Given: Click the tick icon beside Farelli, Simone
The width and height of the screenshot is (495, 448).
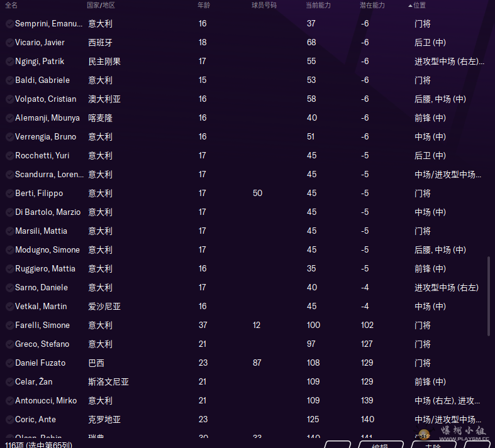Looking at the screenshot, I should point(9,325).
